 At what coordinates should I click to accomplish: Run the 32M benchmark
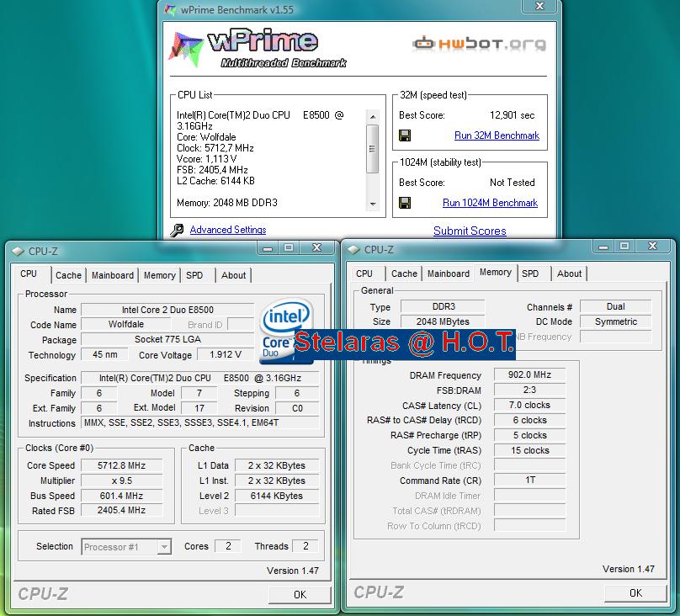tap(497, 135)
